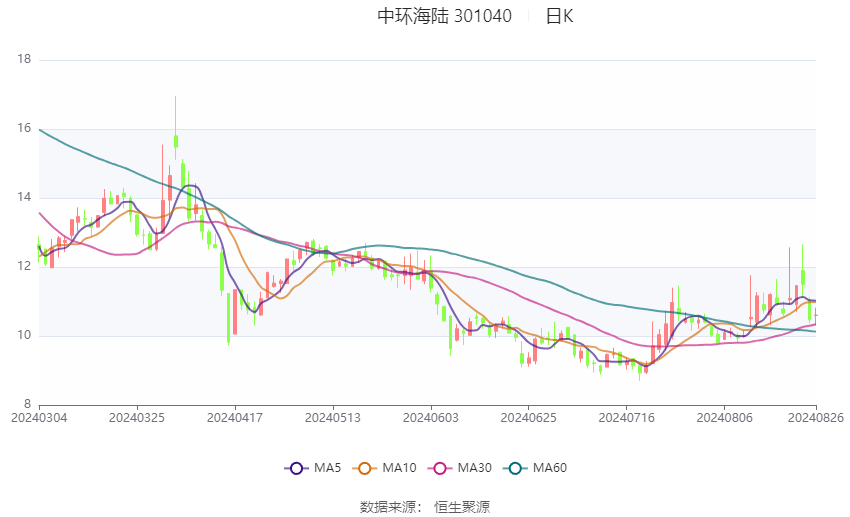Click the 20240826 date axis label
Viewport: 850px width, 517px height.
tap(815, 418)
